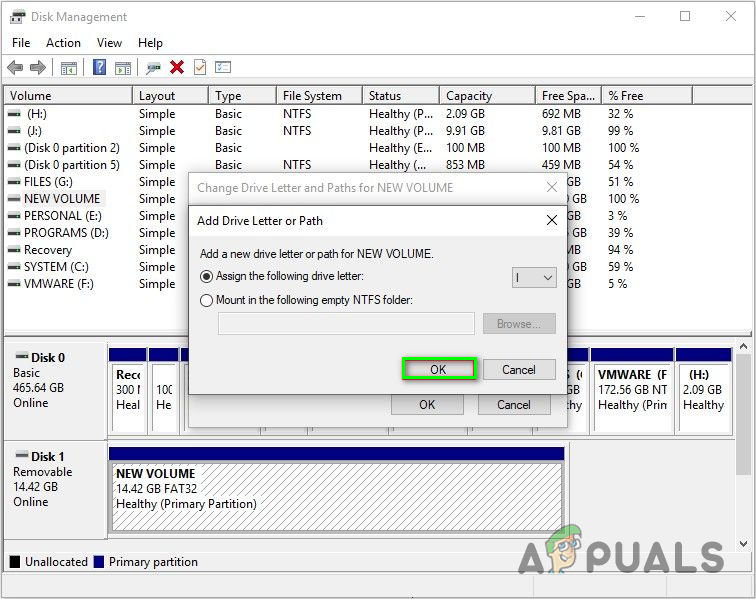Click the scrollbar down arrow in disk pane
Screen dimensions: 756x599
pos(743,544)
